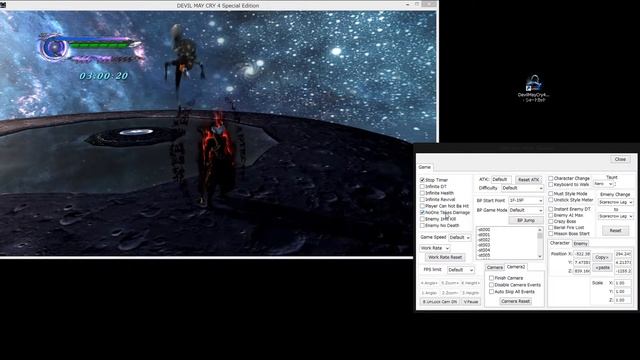Screen dimensions: 640x360
Task: Check the Finish Camera option
Action: 491,278
